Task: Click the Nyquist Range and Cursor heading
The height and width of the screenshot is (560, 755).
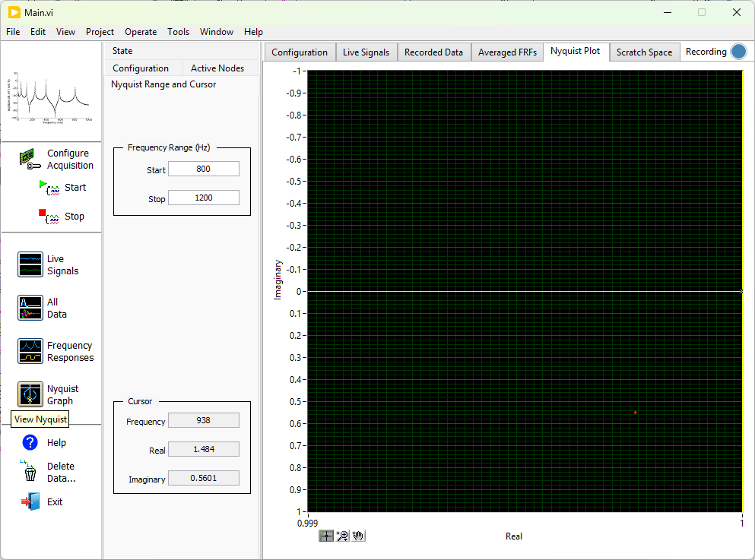Action: coord(163,84)
